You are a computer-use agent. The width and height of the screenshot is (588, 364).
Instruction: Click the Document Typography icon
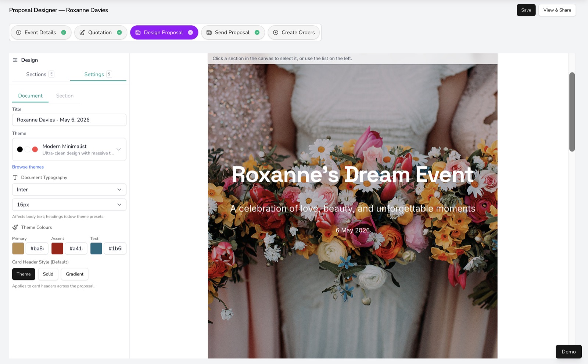tap(15, 177)
